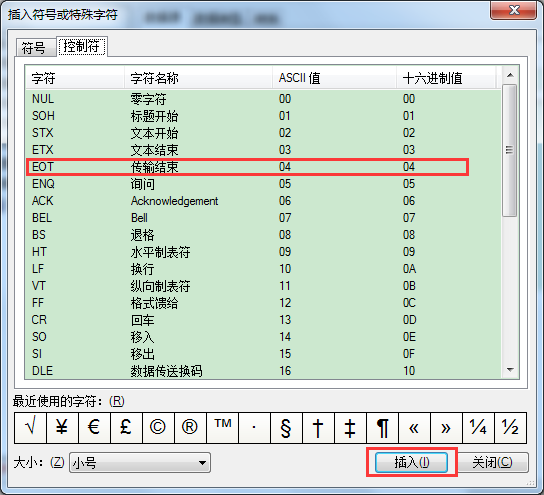Select the STX 文本开始 row
544x495 pixels.
(264, 133)
